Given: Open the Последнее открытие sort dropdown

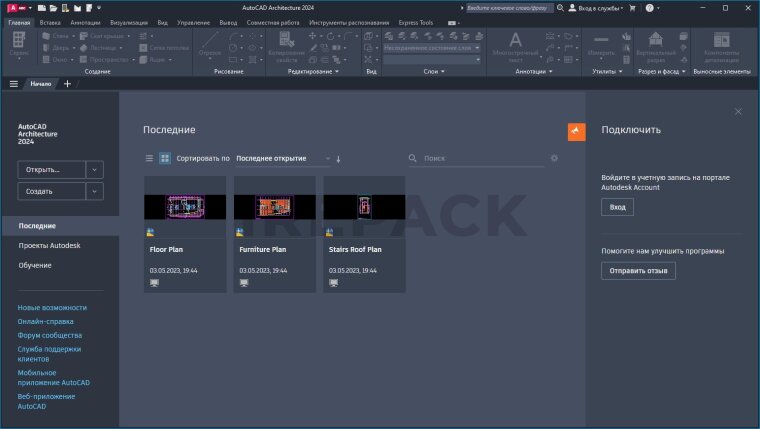Looking at the screenshot, I should point(283,158).
